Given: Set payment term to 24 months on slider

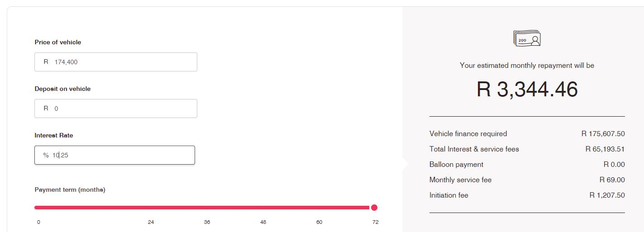Looking at the screenshot, I should point(151,208).
